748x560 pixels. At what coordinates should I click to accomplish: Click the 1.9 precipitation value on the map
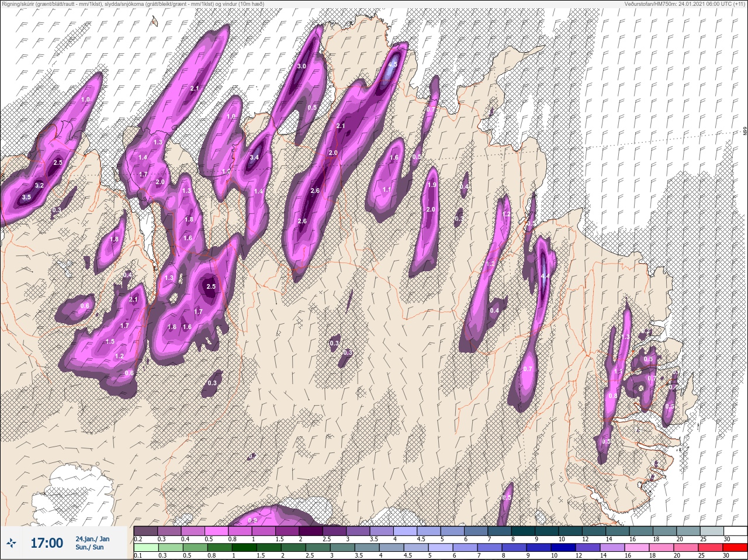point(432,185)
